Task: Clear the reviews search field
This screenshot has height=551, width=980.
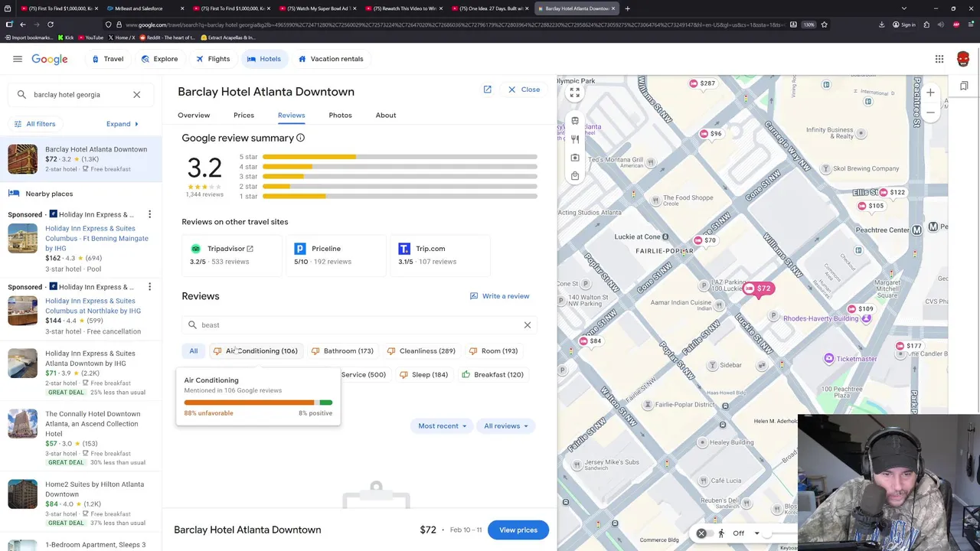Action: click(x=527, y=324)
